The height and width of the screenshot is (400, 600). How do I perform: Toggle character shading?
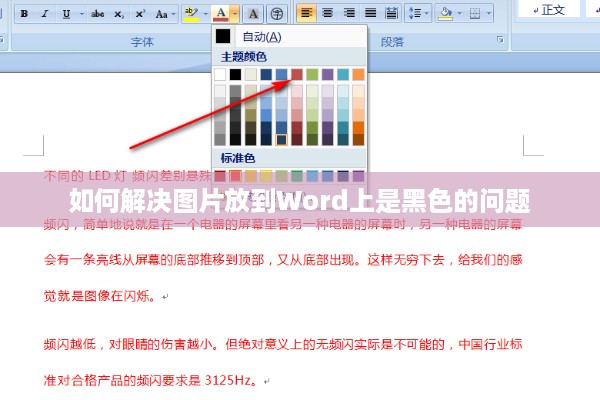click(x=253, y=14)
